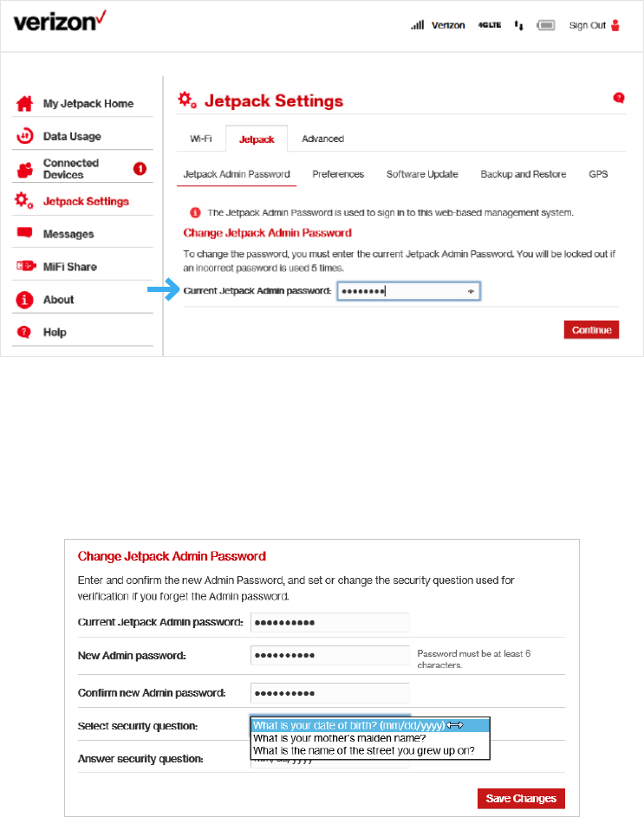Check the battery status icon
This screenshot has height=817, width=644.
point(546,25)
